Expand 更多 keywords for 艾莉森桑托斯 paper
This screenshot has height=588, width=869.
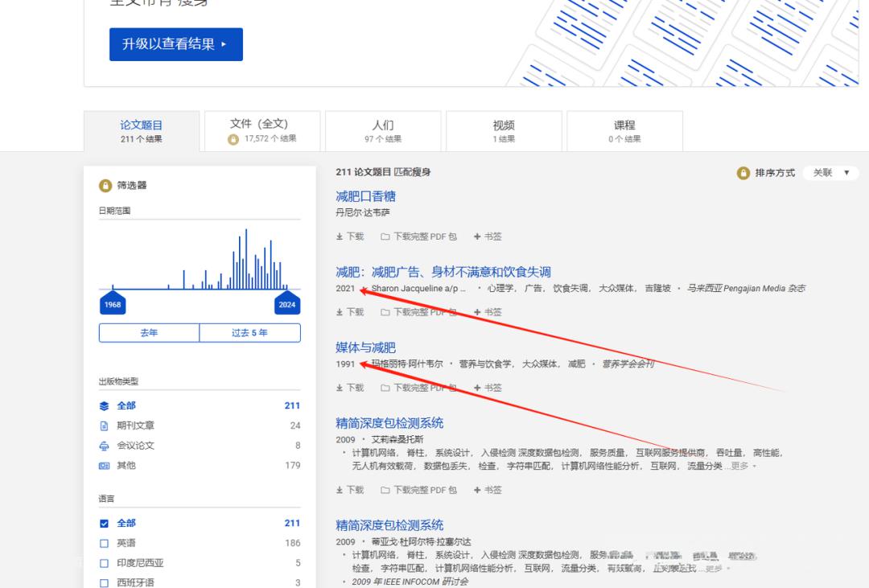click(743, 466)
